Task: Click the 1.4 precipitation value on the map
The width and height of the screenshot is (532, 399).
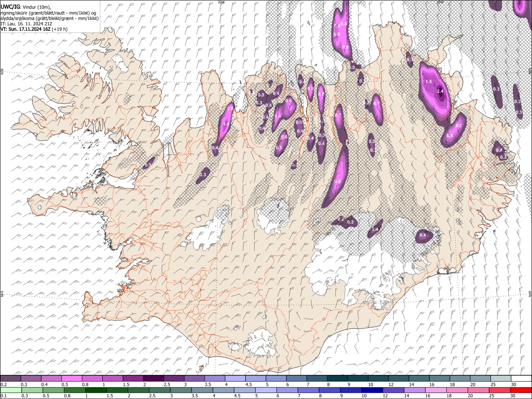Action: 227,124
